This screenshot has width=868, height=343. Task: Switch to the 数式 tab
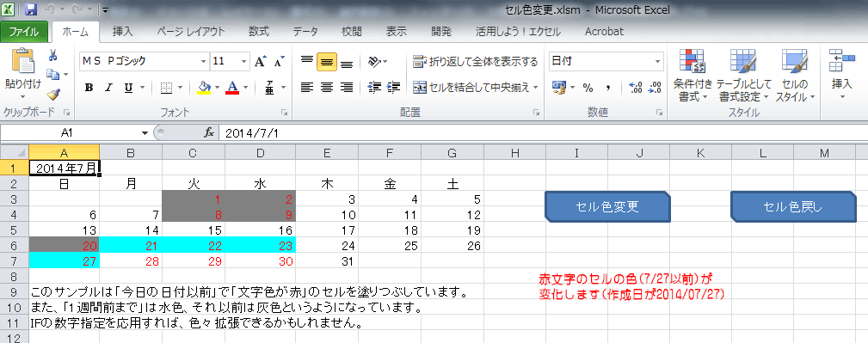(259, 32)
